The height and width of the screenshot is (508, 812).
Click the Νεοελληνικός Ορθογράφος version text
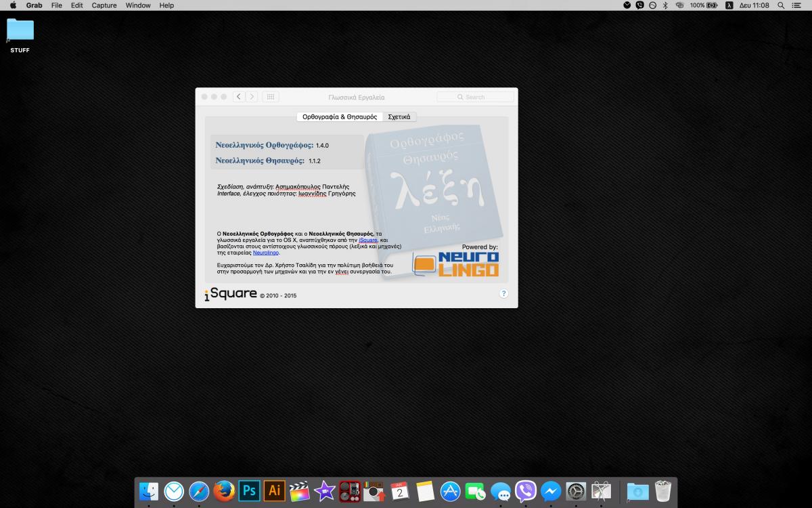tap(272, 145)
